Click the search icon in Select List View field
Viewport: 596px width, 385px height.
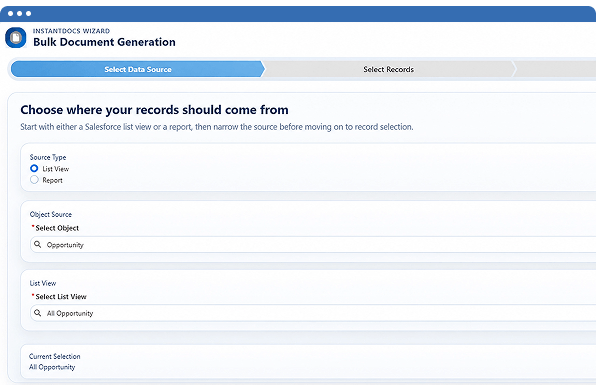(x=38, y=313)
